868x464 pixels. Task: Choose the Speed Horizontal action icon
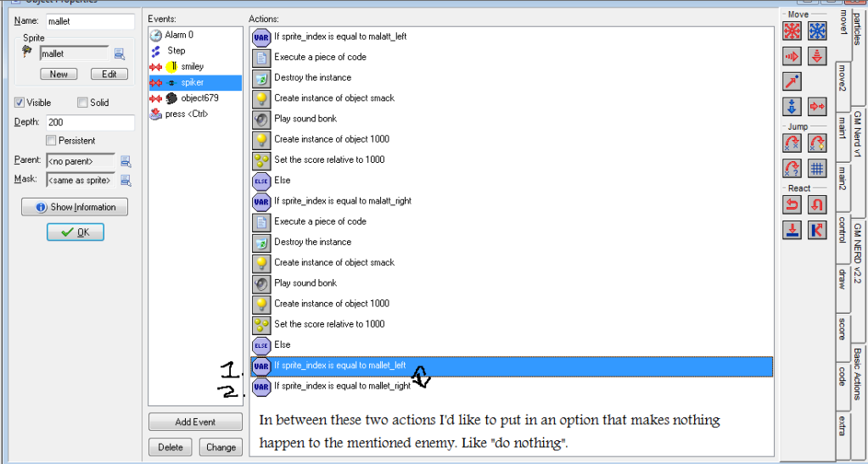[792, 56]
